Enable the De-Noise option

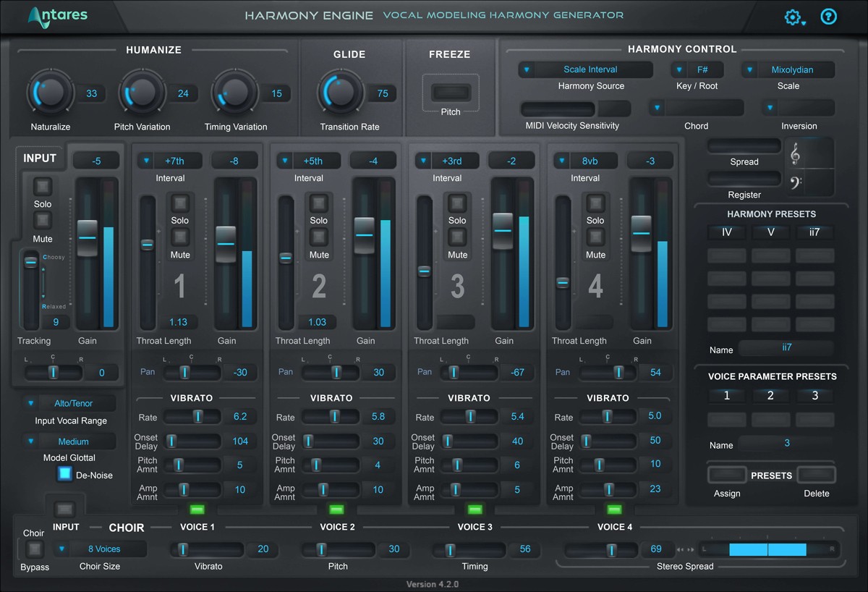point(63,475)
